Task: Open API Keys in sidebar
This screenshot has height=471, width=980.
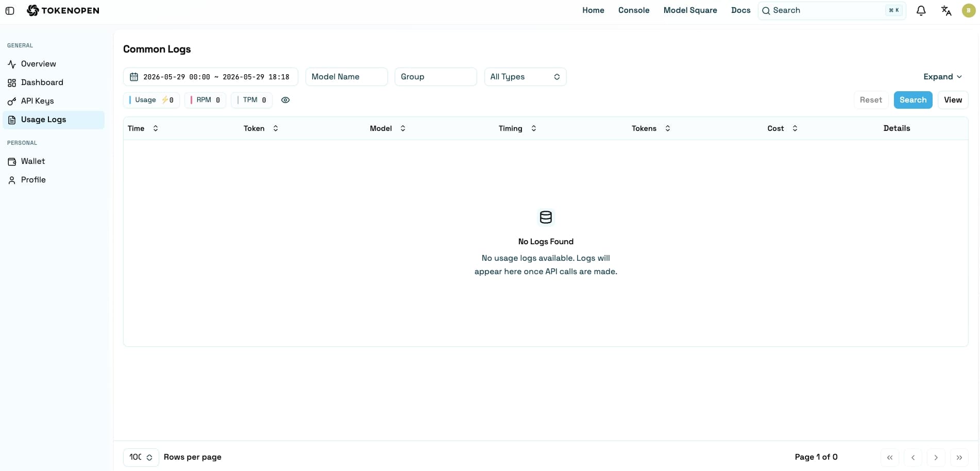Action: coord(54,101)
